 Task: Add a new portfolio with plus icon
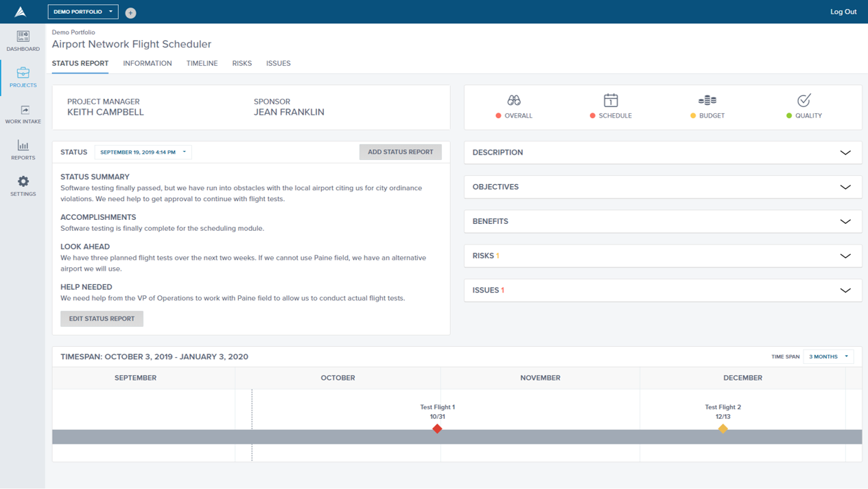[130, 12]
